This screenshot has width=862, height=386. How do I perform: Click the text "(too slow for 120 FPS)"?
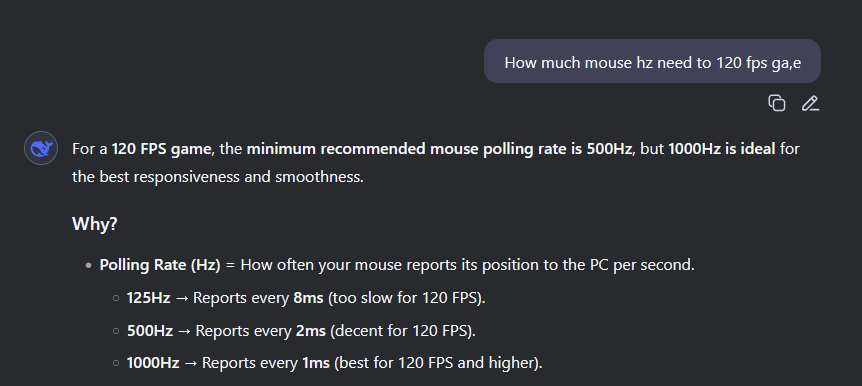tap(407, 298)
